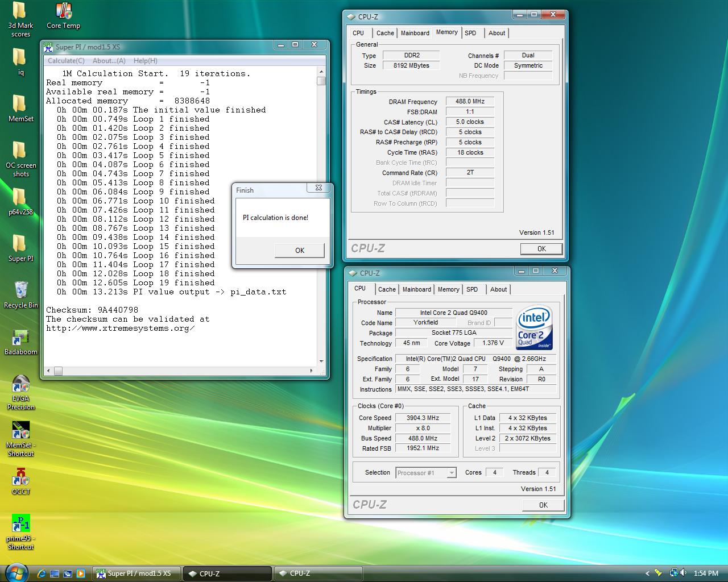Launch Internet Explorer from quick launch
Image resolution: width=728 pixels, height=582 pixels.
[42, 573]
